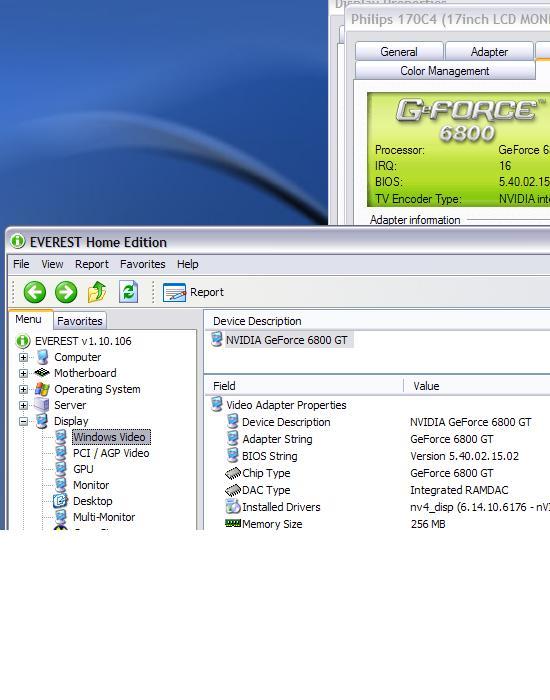
Task: Open the View menu
Action: (x=52, y=264)
